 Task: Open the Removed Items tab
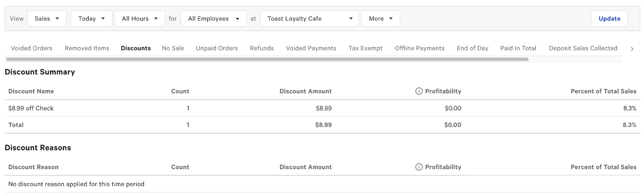(x=87, y=48)
